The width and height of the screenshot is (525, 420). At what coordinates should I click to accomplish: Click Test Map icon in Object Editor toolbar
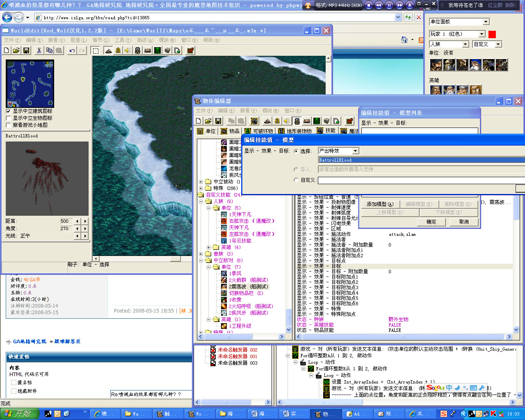(x=349, y=121)
